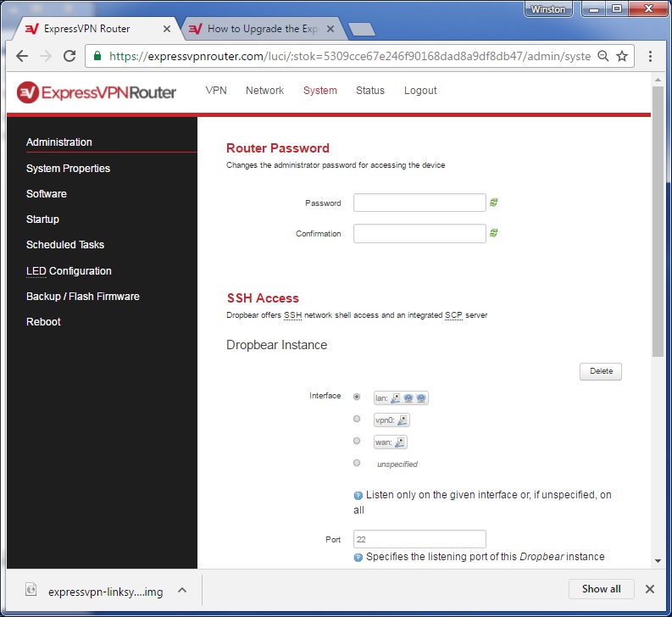Click the Show all downloads button
Image resolution: width=672 pixels, height=617 pixels.
click(601, 589)
